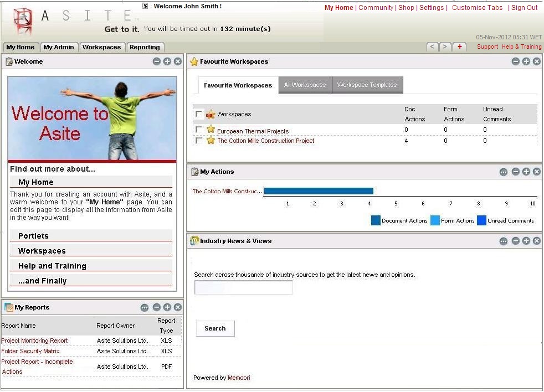Close the Favourite Workspaces portlet
This screenshot has width=544, height=392.
(x=536, y=61)
